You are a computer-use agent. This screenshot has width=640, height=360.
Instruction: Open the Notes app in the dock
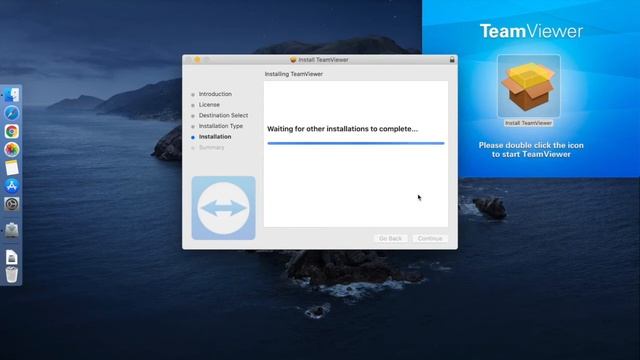click(12, 168)
